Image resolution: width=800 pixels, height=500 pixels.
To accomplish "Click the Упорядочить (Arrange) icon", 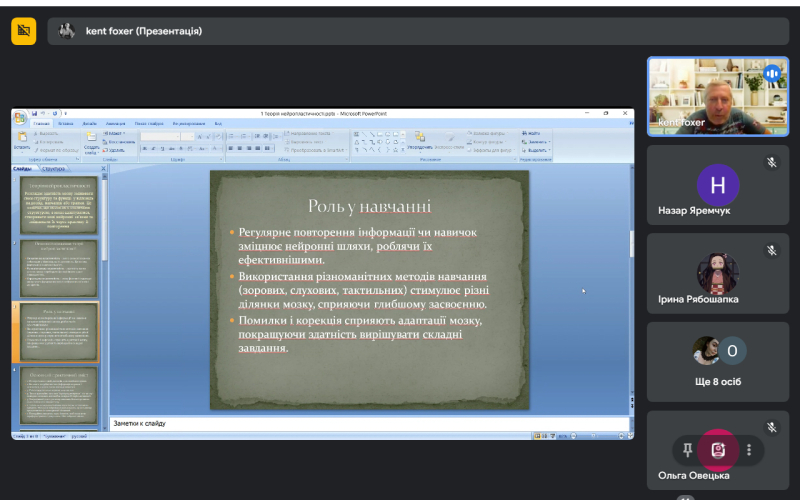I will click(x=420, y=137).
